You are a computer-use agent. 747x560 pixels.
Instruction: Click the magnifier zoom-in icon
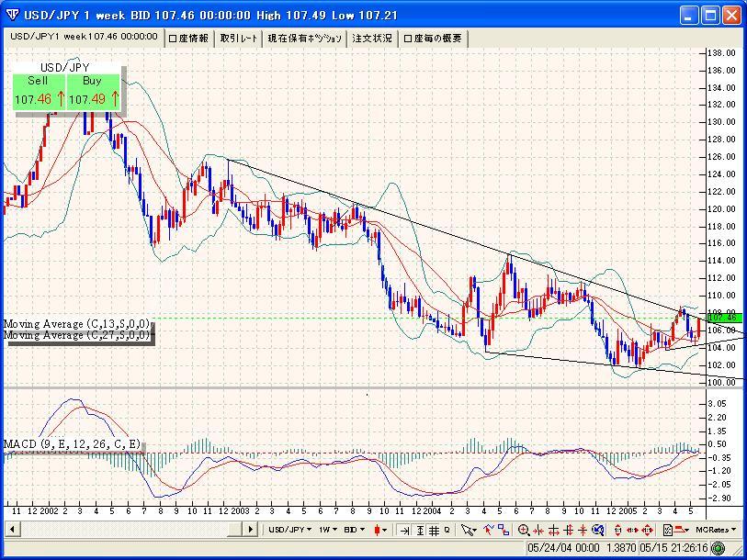524,530
